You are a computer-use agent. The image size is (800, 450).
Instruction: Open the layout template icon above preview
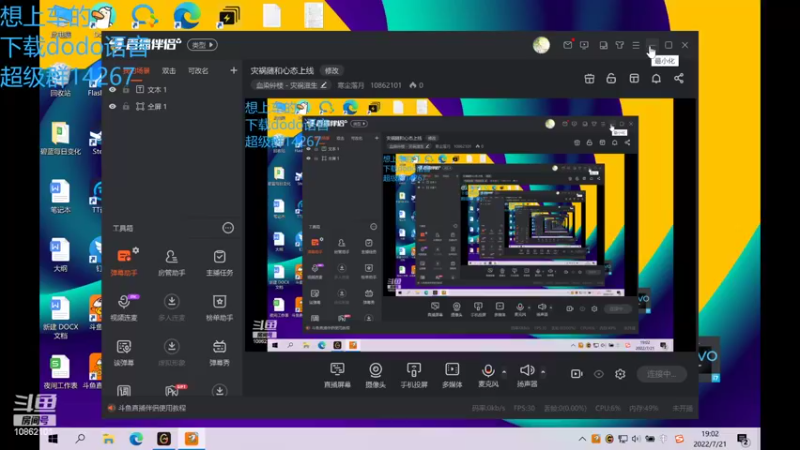[634, 79]
